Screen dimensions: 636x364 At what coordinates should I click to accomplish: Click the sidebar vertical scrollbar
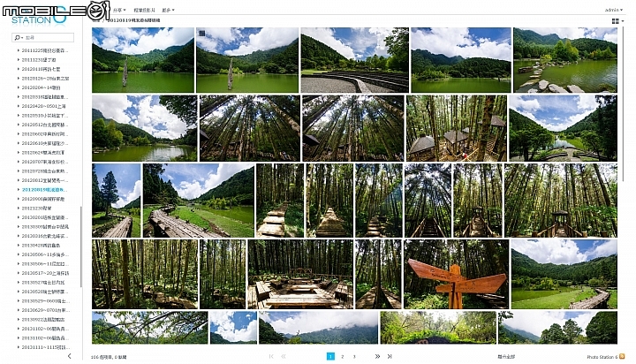click(x=81, y=246)
